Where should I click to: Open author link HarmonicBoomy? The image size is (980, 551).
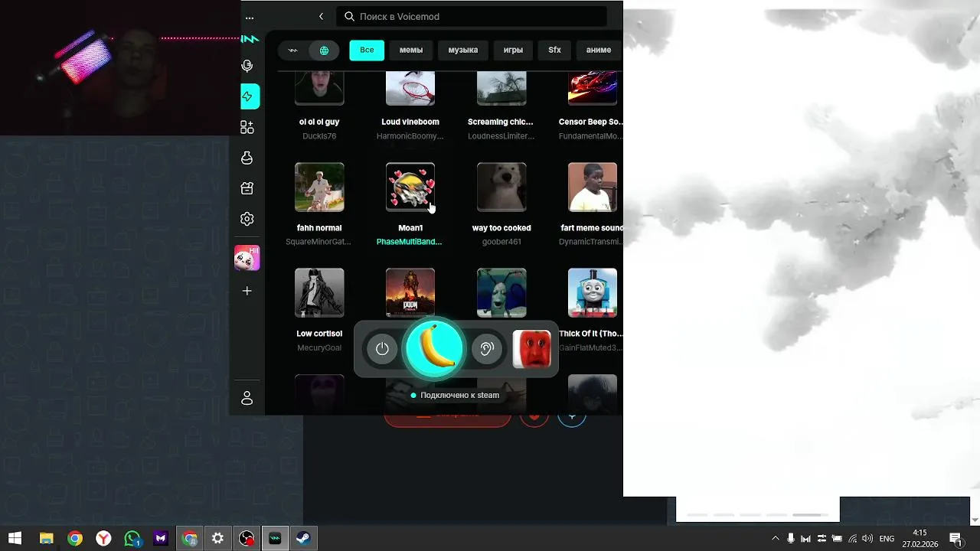click(410, 136)
